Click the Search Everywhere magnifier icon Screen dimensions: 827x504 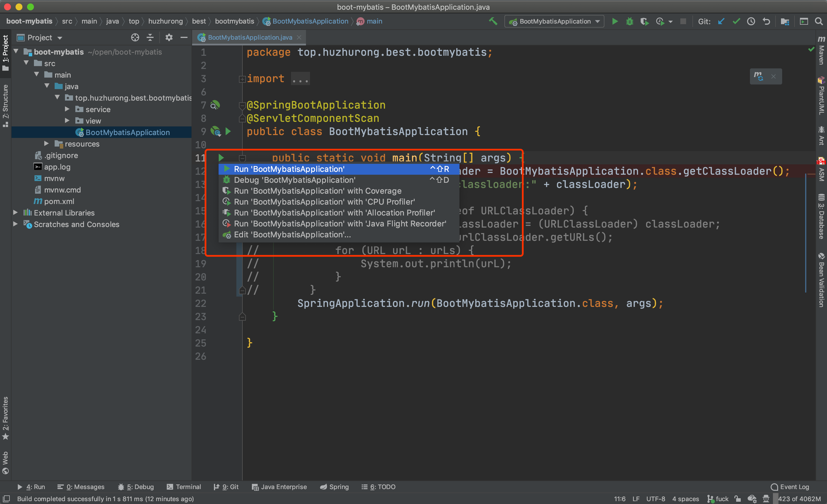819,22
